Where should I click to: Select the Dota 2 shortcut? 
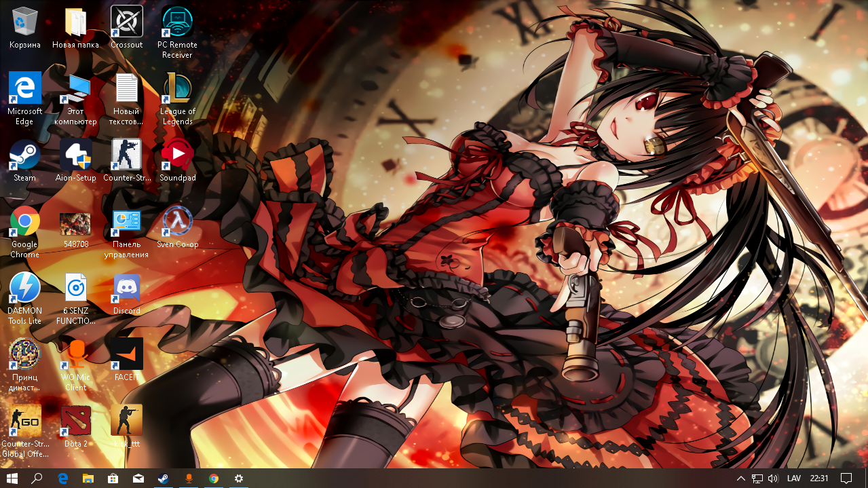coord(75,426)
